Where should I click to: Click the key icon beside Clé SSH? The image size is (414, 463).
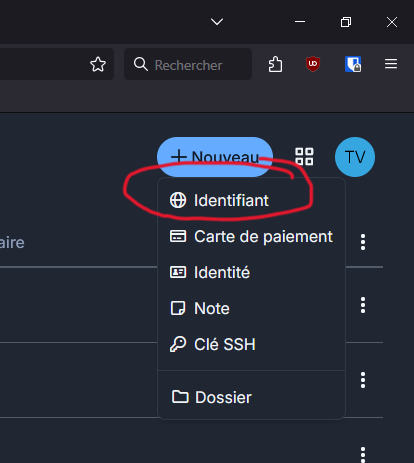click(x=178, y=344)
